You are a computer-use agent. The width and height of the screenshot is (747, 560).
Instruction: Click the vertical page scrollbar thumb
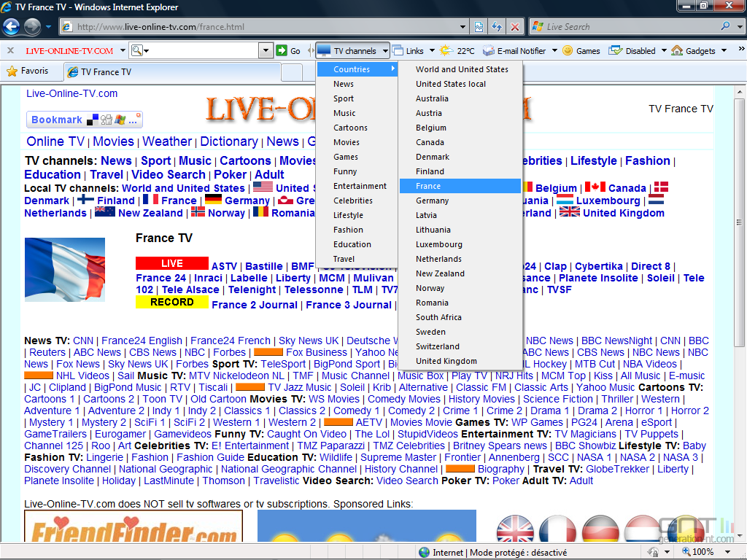point(739,222)
